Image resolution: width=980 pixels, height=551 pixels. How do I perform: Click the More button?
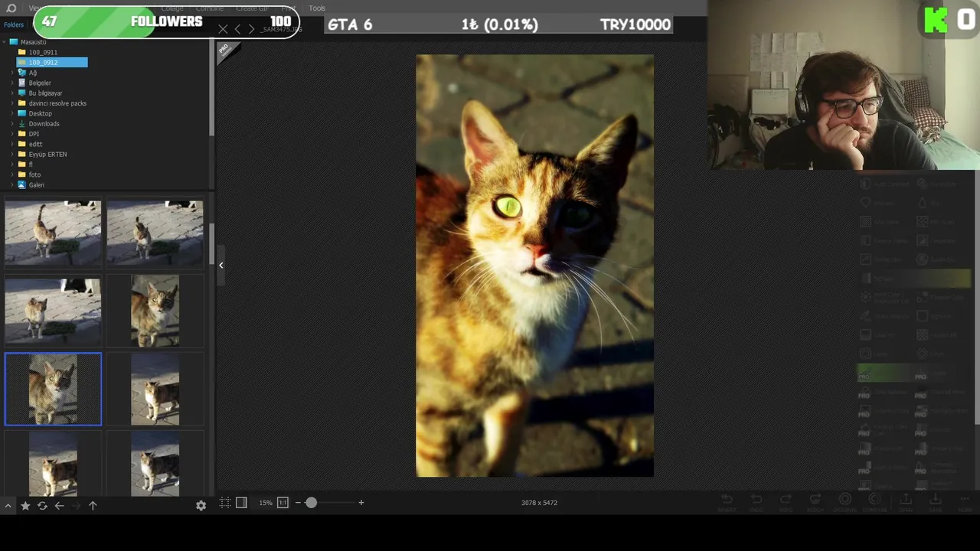965,503
